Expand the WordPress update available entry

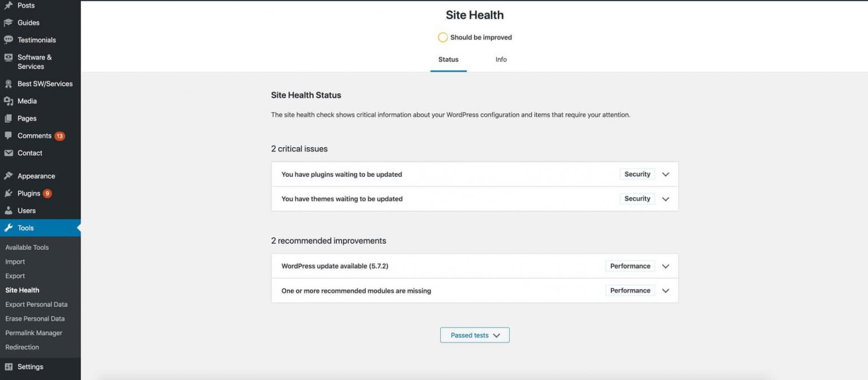click(665, 266)
